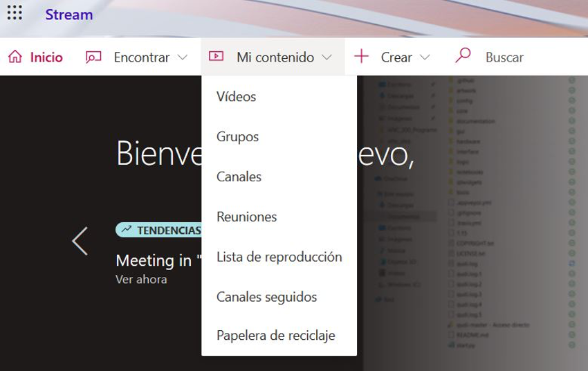Open the app launcher grid icon

pos(15,12)
